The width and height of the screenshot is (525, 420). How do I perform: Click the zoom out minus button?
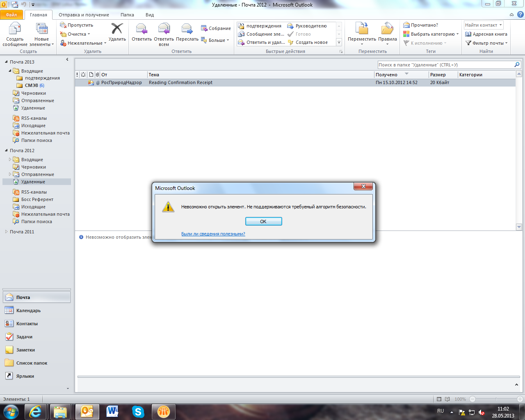pos(472,399)
